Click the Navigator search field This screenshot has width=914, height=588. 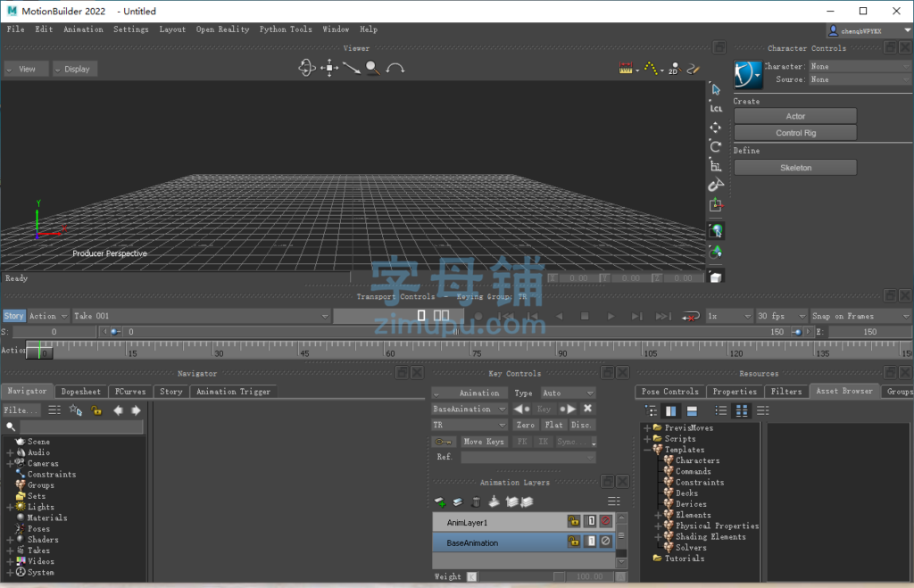point(81,427)
